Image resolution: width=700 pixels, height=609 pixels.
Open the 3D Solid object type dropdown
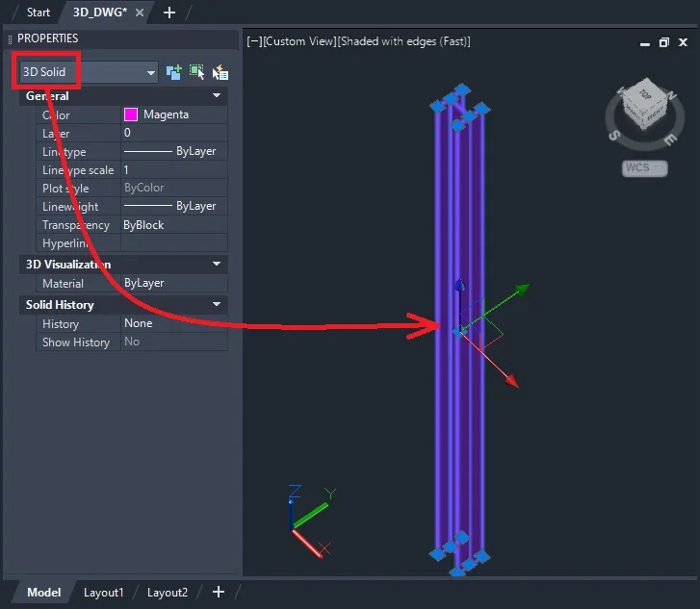pos(89,72)
